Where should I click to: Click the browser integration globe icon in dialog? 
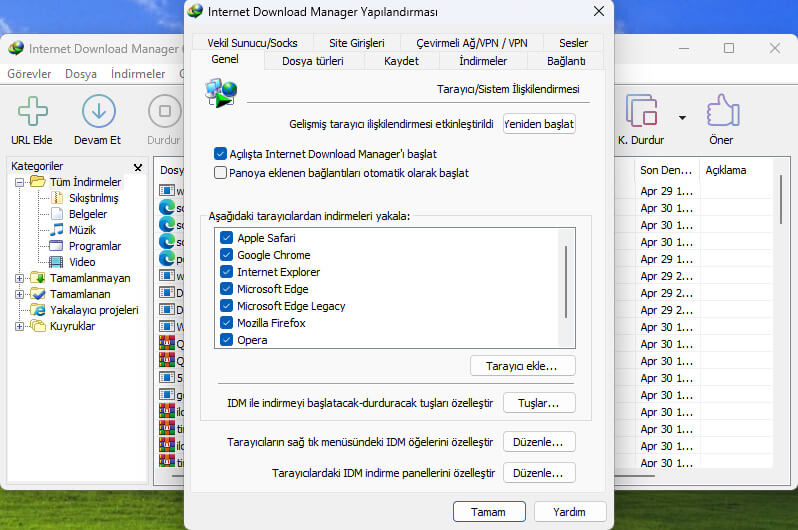221,93
